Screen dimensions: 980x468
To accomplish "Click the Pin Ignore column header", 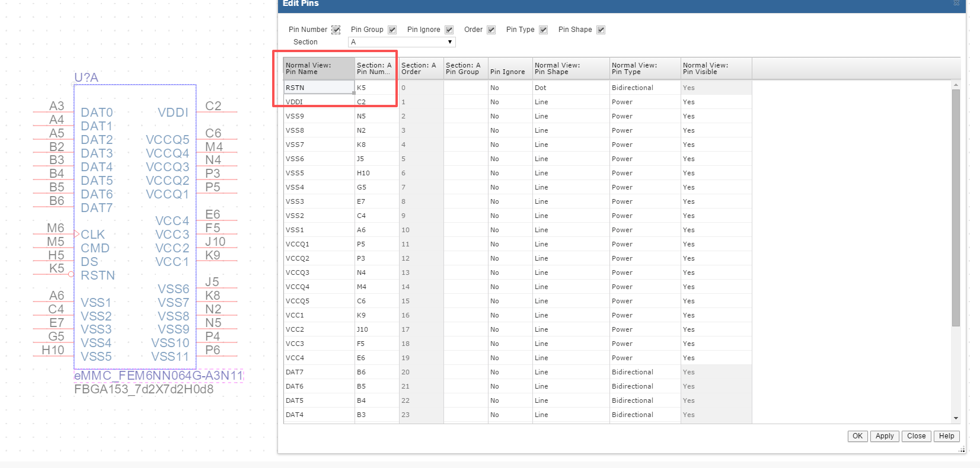I will coord(510,69).
